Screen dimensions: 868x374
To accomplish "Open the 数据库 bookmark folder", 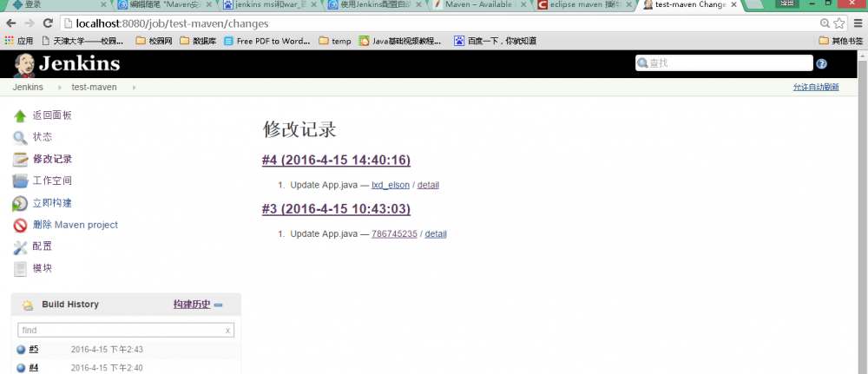I will click(x=198, y=41).
